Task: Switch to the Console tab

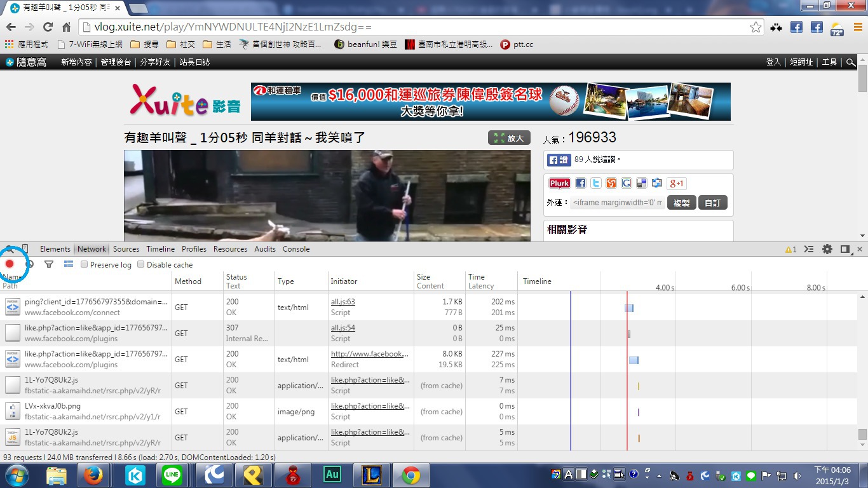Action: click(x=295, y=249)
